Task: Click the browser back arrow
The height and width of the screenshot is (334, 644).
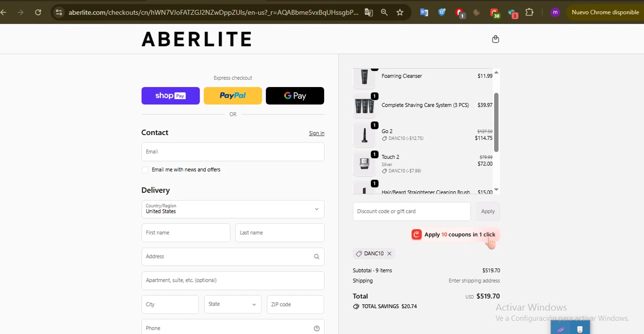Action: pyautogui.click(x=3, y=12)
